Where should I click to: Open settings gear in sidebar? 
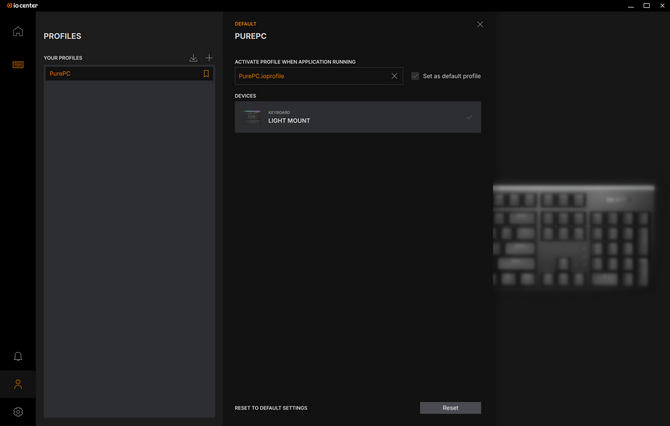tap(18, 411)
